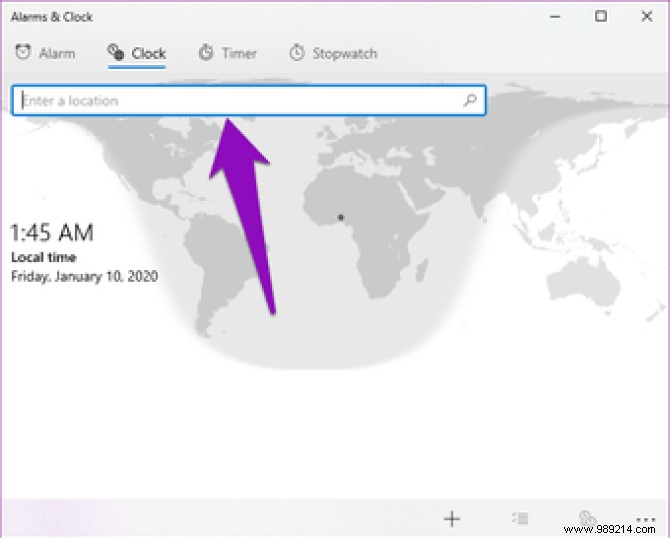
Task: Go to the Stopwatch tab
Action: tap(333, 53)
